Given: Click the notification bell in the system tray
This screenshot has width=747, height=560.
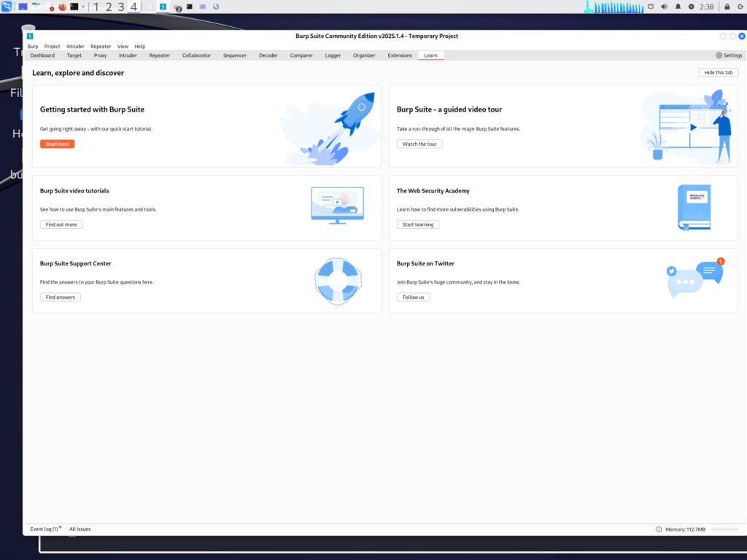Looking at the screenshot, I should [678, 7].
